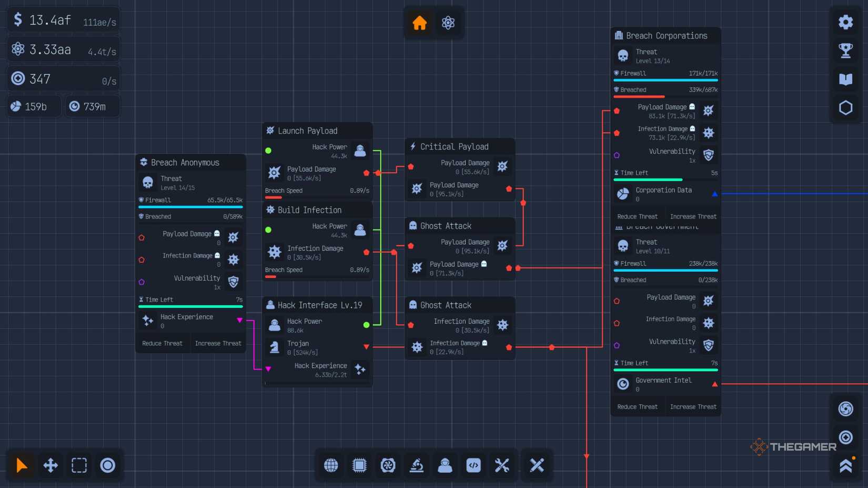
Task: Open the microscope research icon
Action: tap(416, 465)
